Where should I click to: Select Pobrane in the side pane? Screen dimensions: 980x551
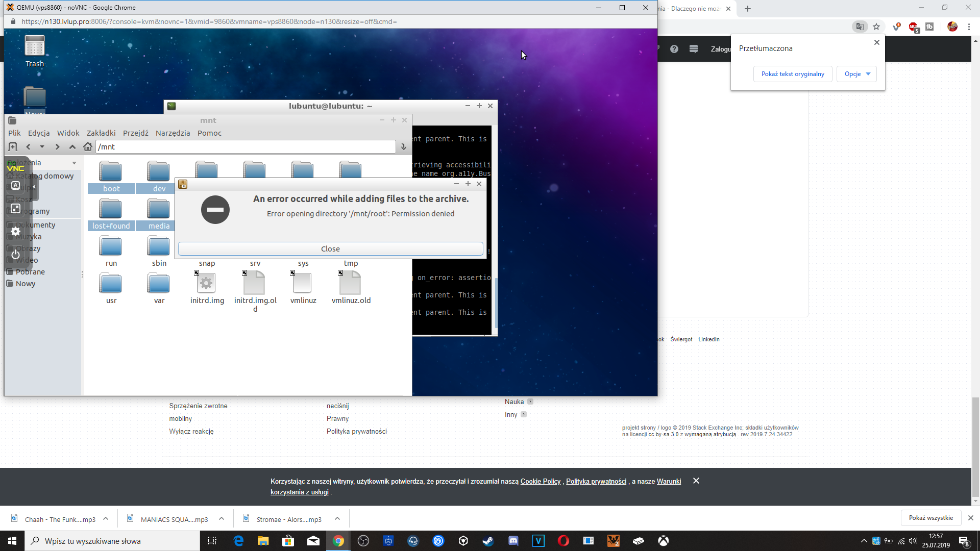[30, 272]
